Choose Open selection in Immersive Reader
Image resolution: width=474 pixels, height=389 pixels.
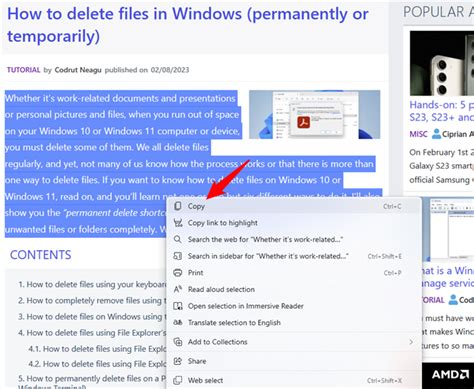tap(294, 306)
